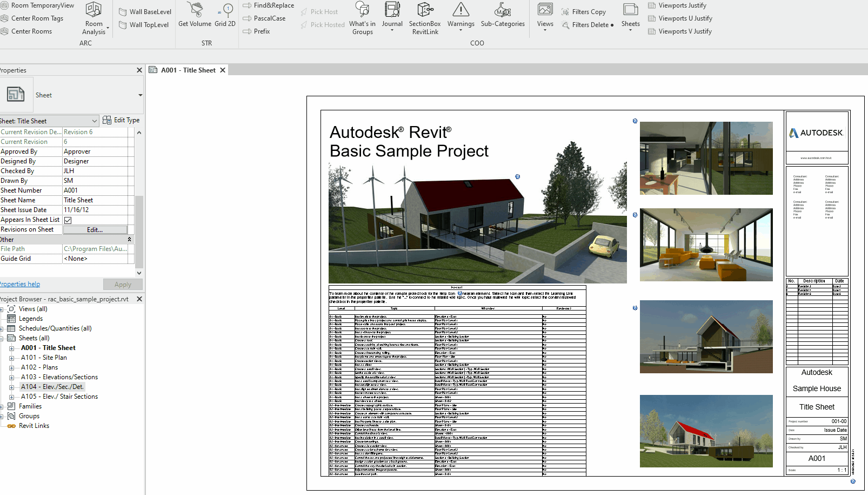Open the Sheets tool
The image size is (868, 495).
tap(630, 16)
